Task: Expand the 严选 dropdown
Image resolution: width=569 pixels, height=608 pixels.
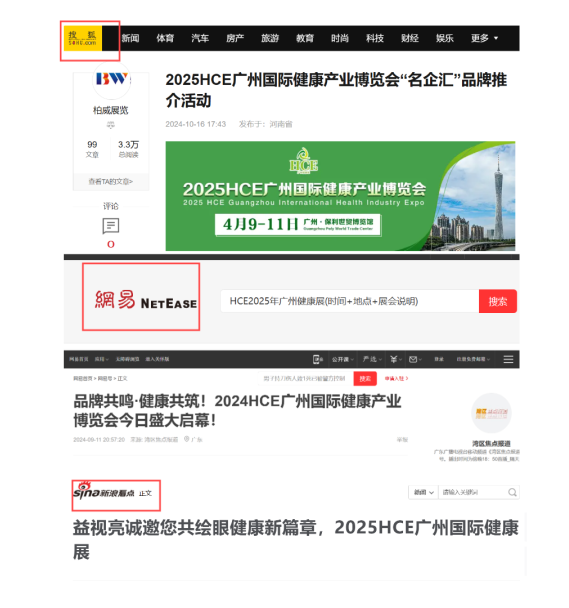Action: [x=372, y=359]
